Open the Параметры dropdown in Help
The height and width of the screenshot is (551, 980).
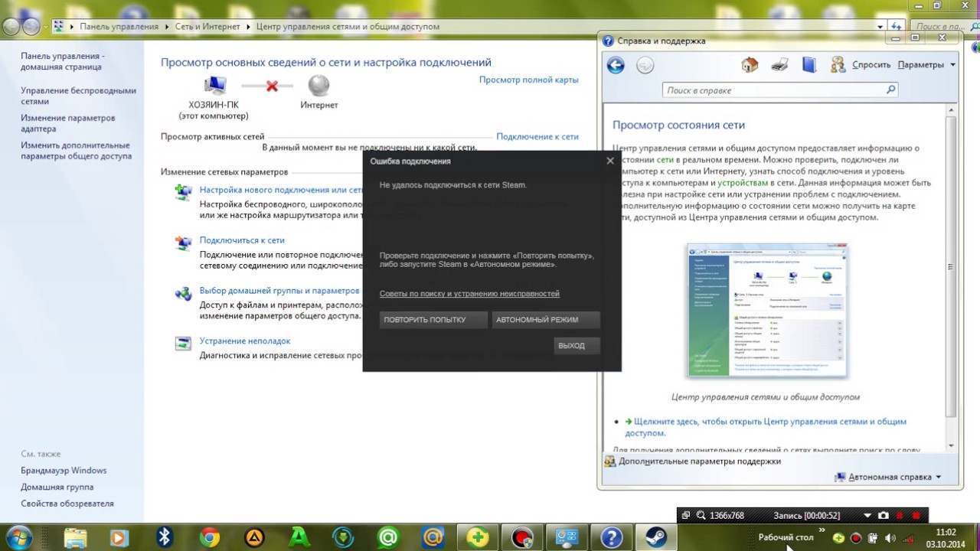pos(926,65)
